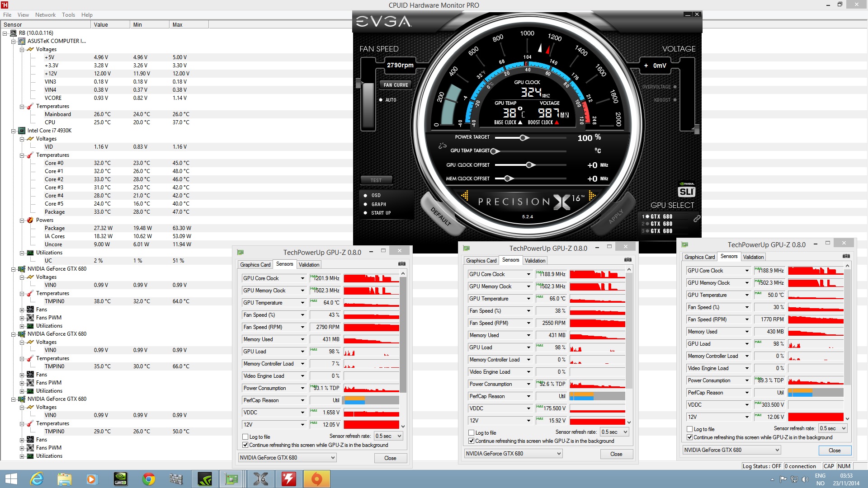The width and height of the screenshot is (868, 488).
Task: Collapse the Powers tree node
Action: [x=22, y=221]
